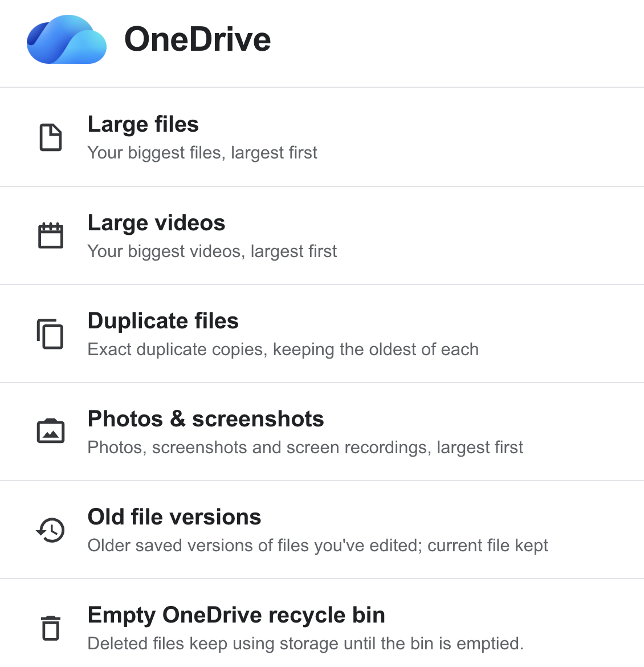Click the Old file versions history icon
The width and height of the screenshot is (644, 667).
(x=51, y=530)
